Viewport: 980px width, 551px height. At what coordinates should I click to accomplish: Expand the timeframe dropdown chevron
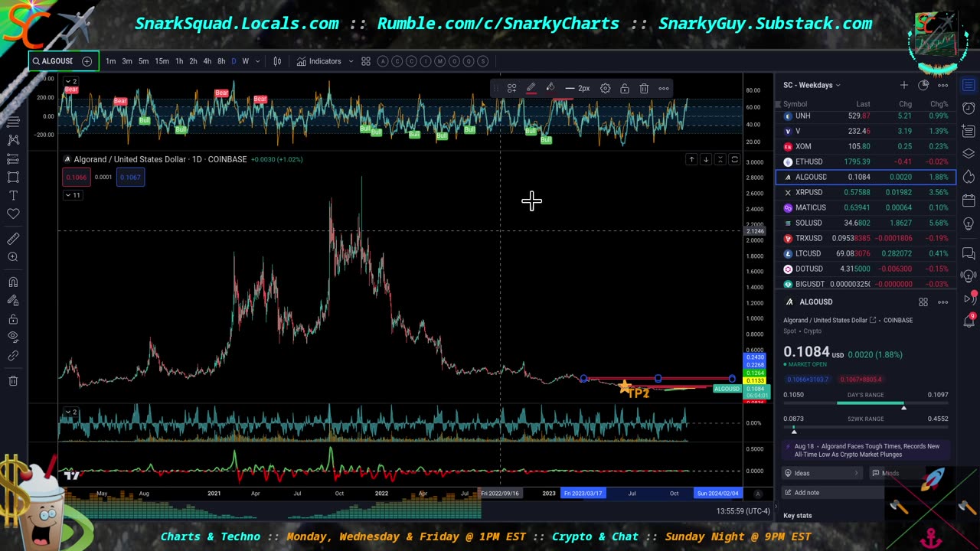(x=257, y=61)
